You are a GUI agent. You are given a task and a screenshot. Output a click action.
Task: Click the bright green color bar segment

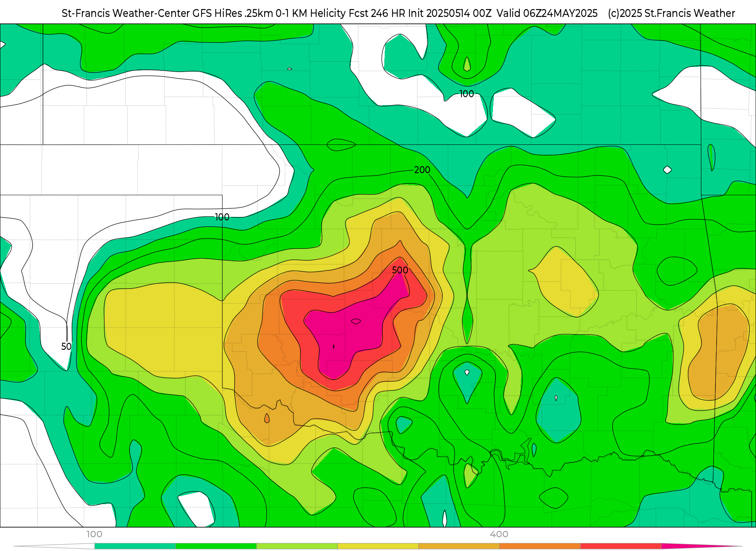(216, 546)
